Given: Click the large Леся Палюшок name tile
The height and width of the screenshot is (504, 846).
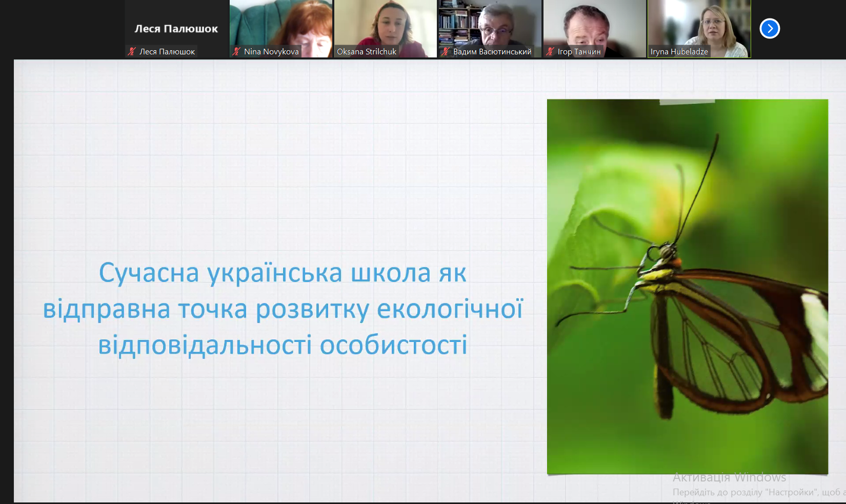Looking at the screenshot, I should point(176,29).
